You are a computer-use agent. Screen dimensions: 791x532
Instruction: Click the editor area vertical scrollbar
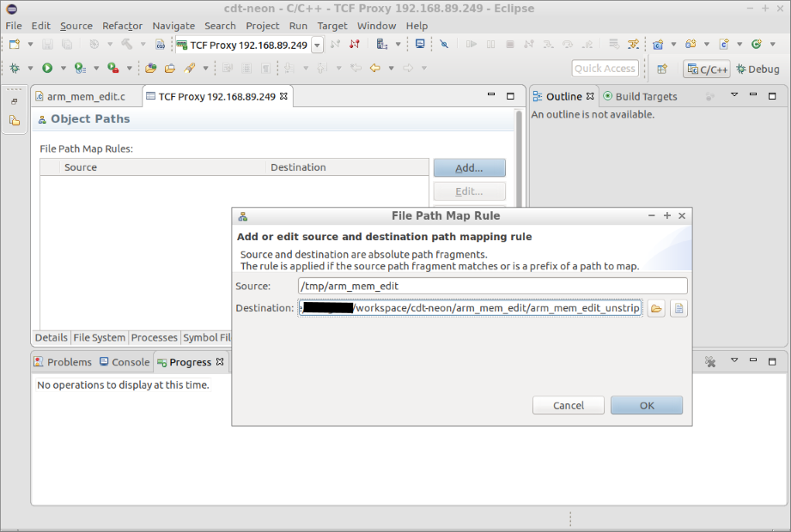pyautogui.click(x=519, y=160)
